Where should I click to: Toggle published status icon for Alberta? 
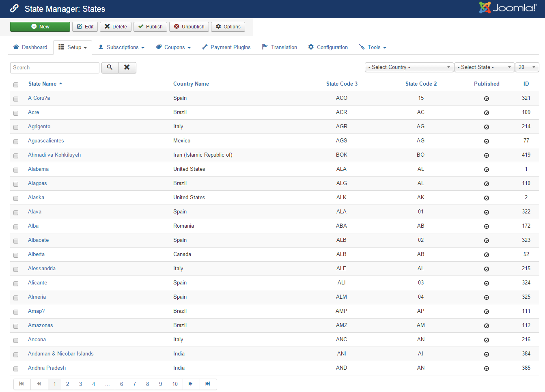487,255
